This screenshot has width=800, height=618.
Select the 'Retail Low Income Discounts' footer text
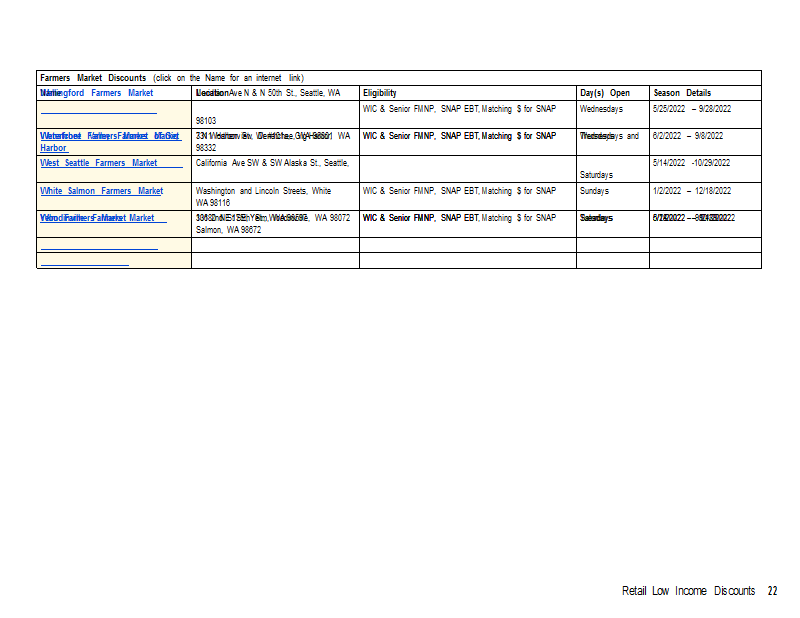(688, 591)
